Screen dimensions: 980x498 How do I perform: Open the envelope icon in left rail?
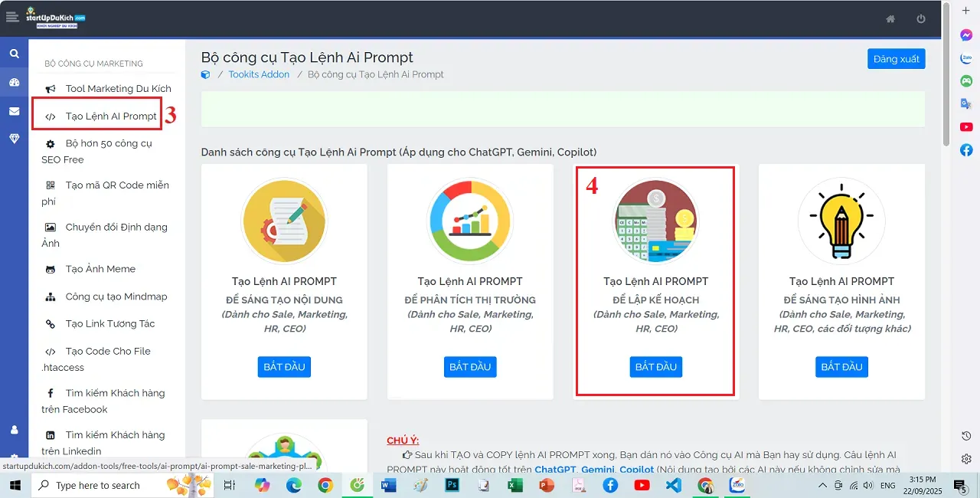coord(14,110)
